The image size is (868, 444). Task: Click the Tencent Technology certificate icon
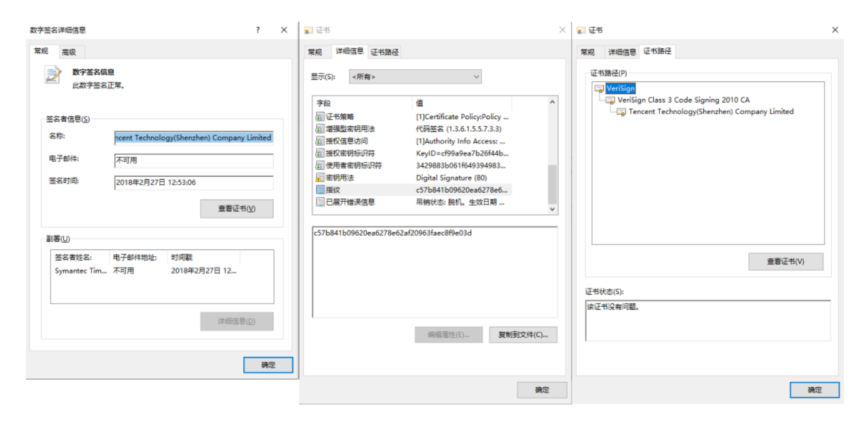(622, 112)
